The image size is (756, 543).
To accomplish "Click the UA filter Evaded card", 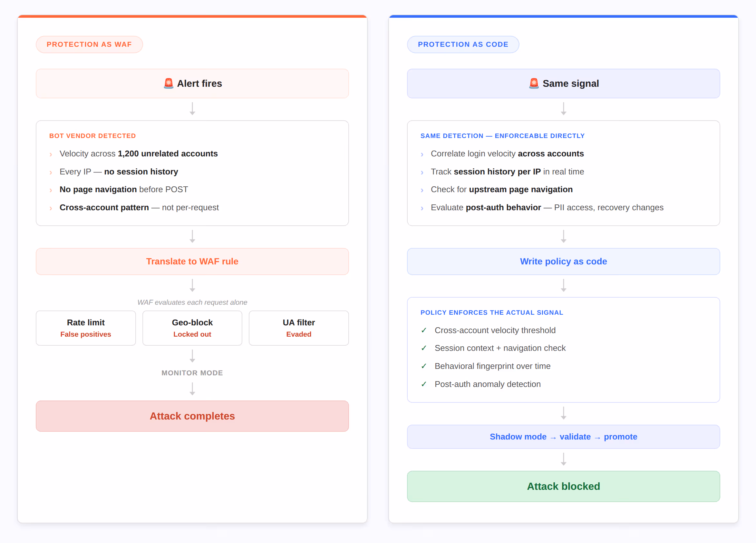I will click(x=299, y=328).
